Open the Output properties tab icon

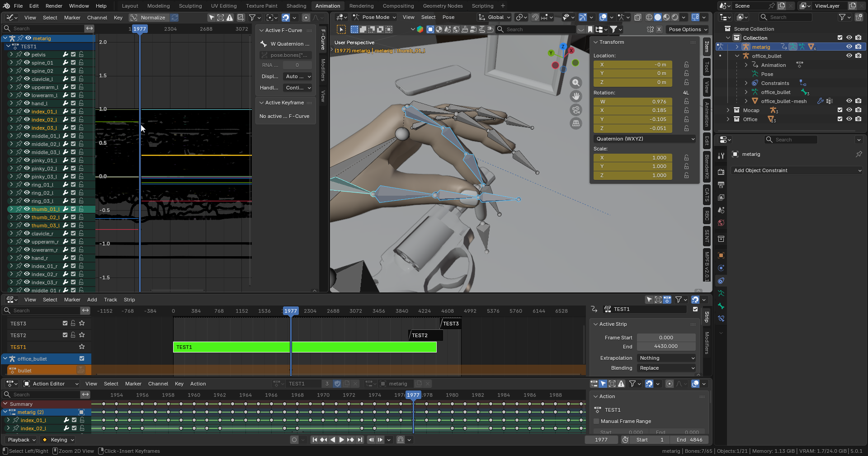[721, 185]
